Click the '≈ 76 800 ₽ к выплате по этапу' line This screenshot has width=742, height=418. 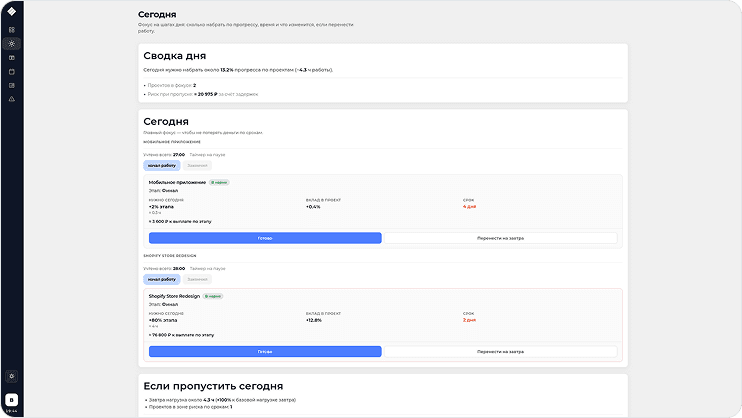click(181, 335)
